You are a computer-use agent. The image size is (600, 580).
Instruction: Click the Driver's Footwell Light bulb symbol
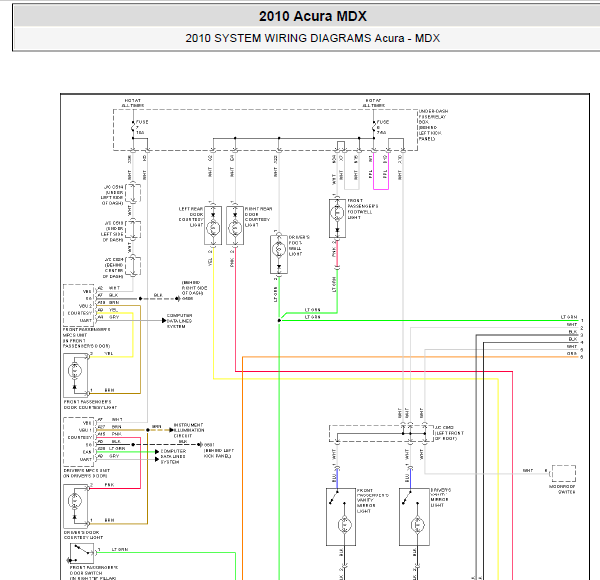tap(279, 249)
